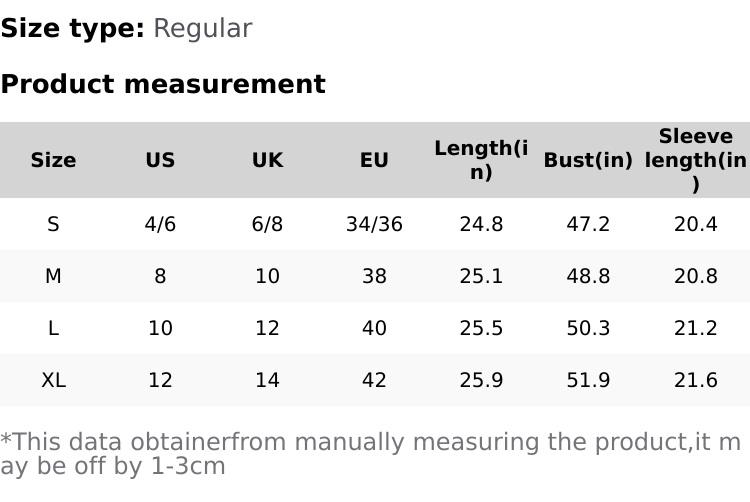Click the '34/36' EU size cell

tap(374, 224)
